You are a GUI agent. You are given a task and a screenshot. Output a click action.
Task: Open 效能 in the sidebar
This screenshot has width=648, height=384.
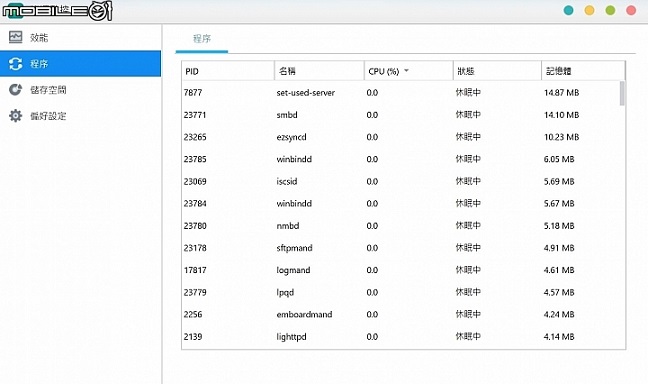click(81, 38)
